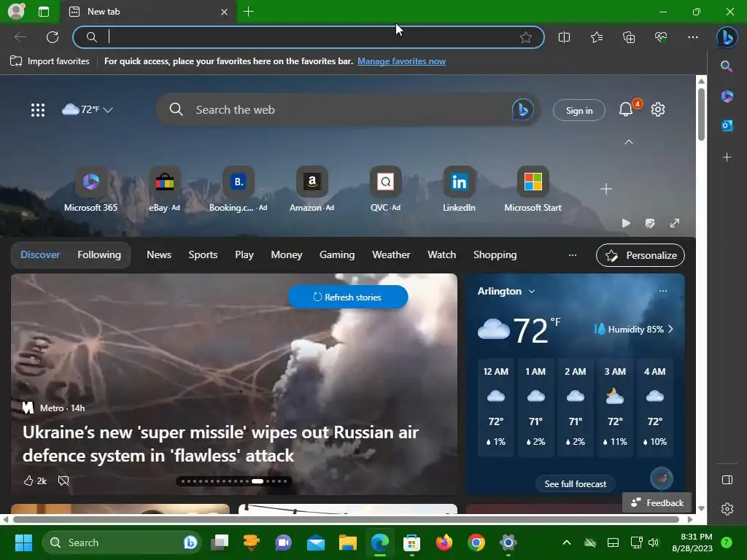Focus the address bar field
The height and width of the screenshot is (560, 747).
coord(309,37)
